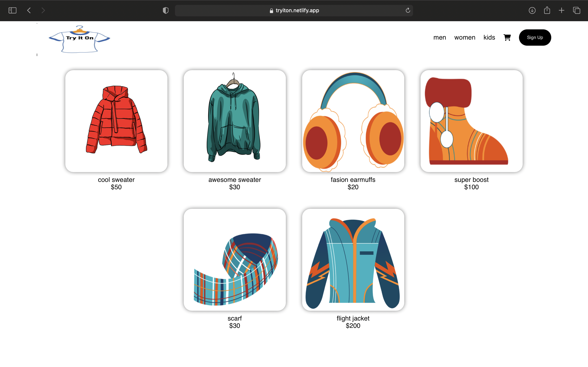
Task: Reload the page with the refresh icon
Action: tap(408, 10)
